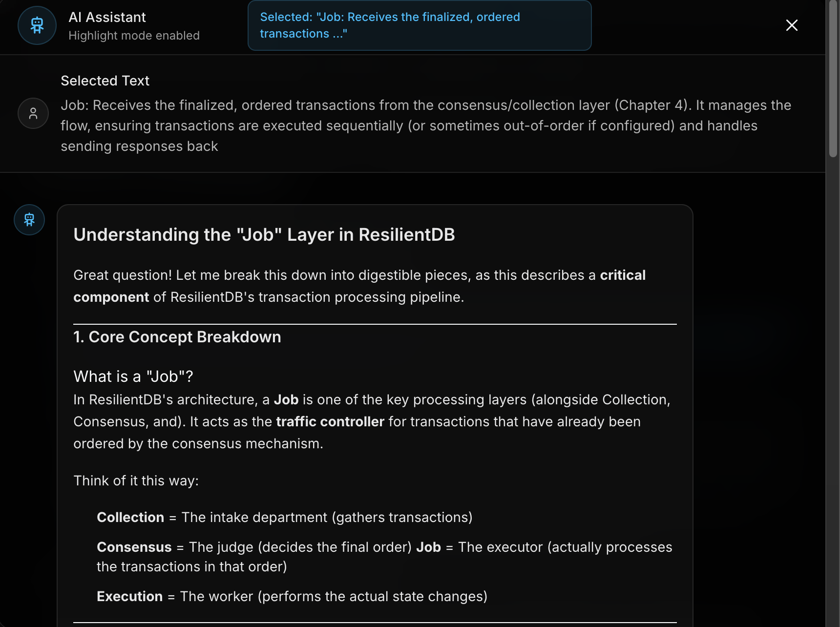Click the selected text preview banner

pyautogui.click(x=420, y=25)
